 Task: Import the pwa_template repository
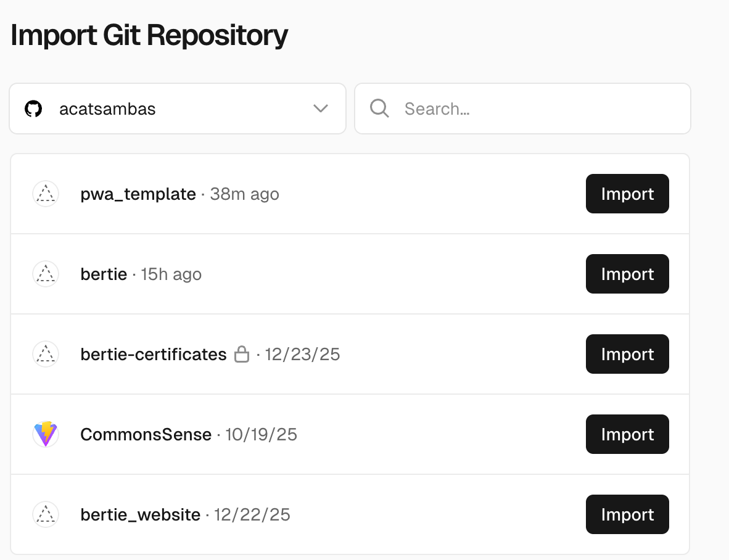tap(627, 194)
